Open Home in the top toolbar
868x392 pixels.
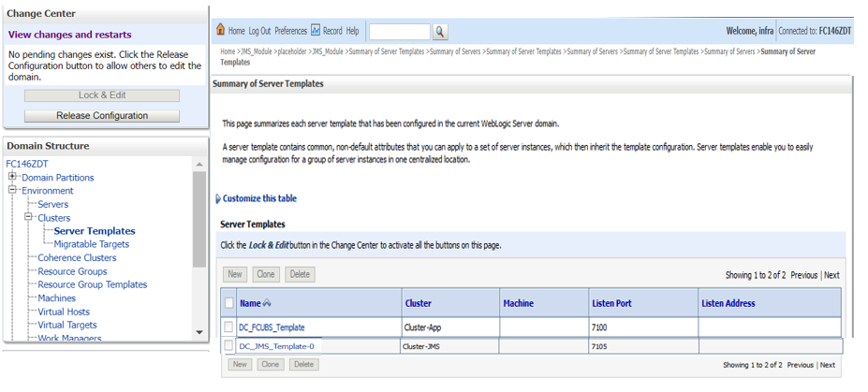236,31
